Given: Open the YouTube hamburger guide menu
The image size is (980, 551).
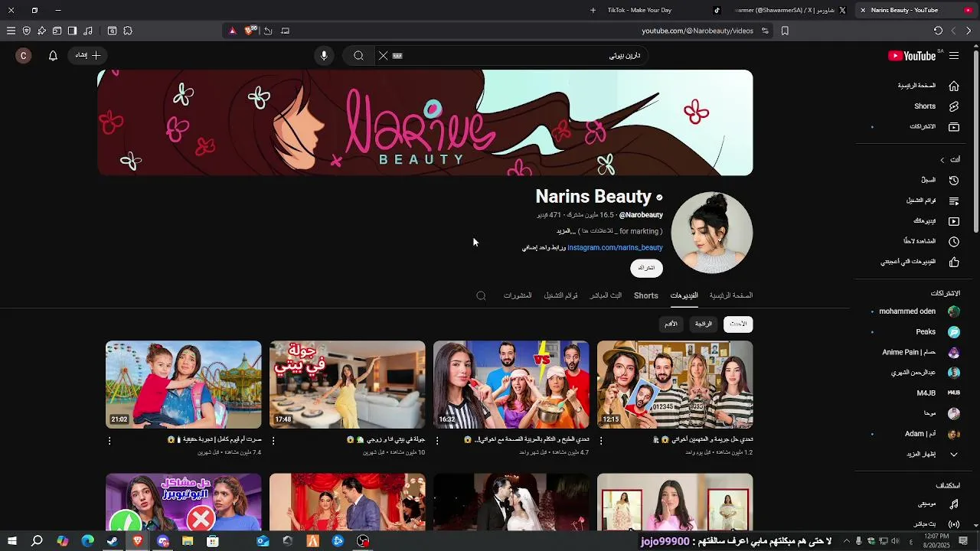Looking at the screenshot, I should click(954, 56).
